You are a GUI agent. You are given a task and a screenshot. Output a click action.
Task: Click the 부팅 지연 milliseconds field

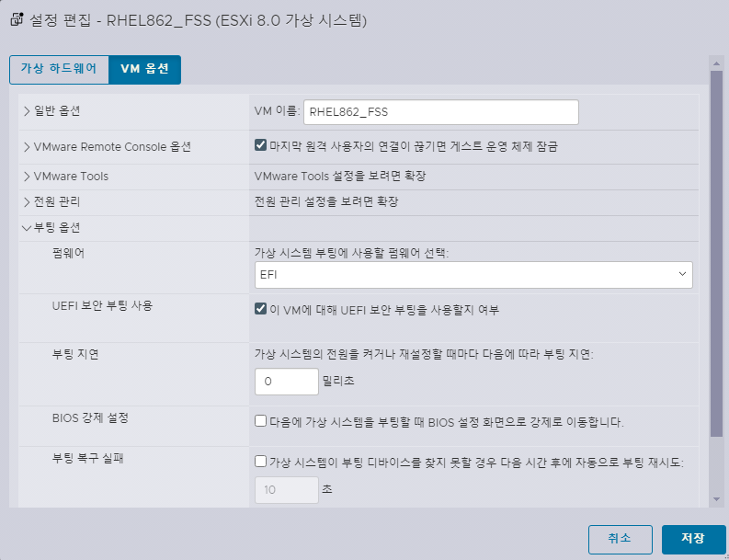click(x=287, y=382)
